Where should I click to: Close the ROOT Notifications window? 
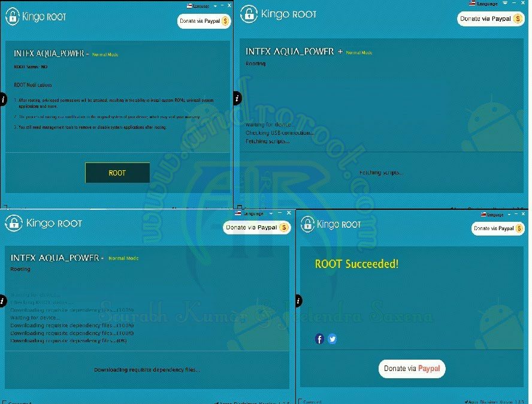pos(229,5)
